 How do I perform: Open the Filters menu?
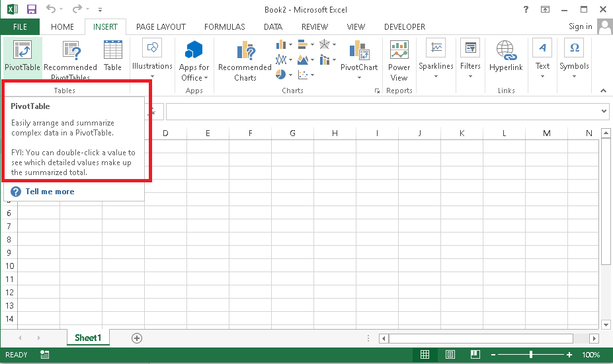[x=470, y=58]
